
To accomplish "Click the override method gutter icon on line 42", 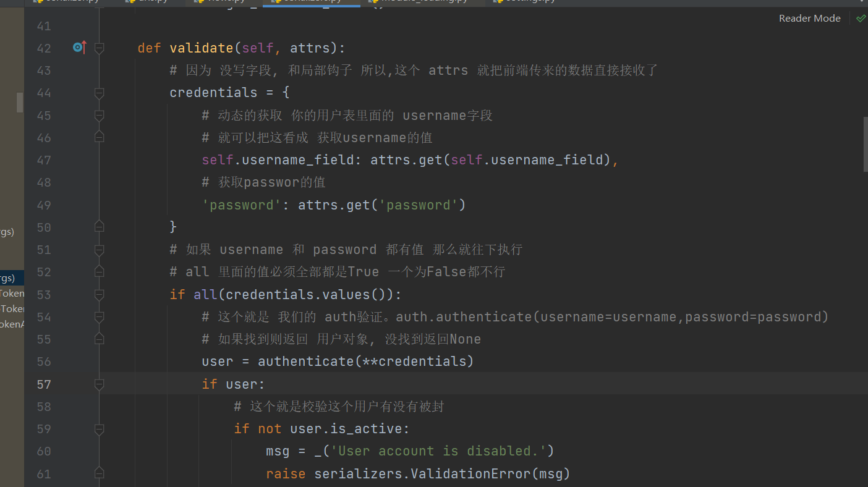I will click(79, 47).
